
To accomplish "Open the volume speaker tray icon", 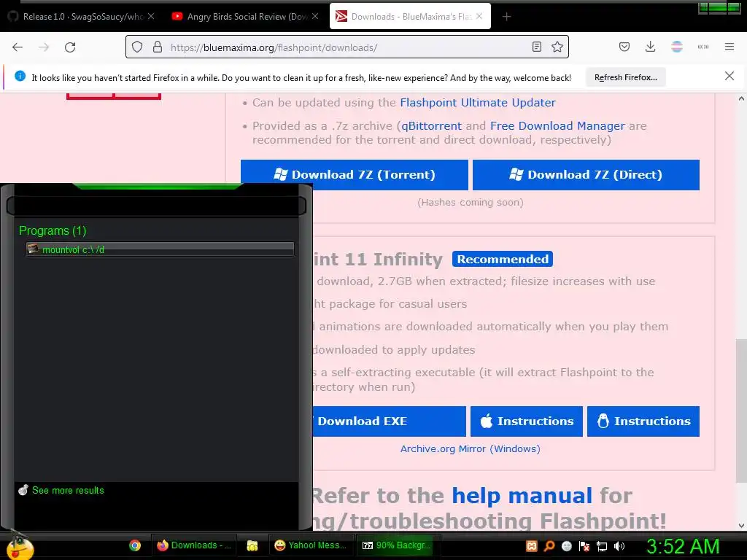I will [x=619, y=546].
